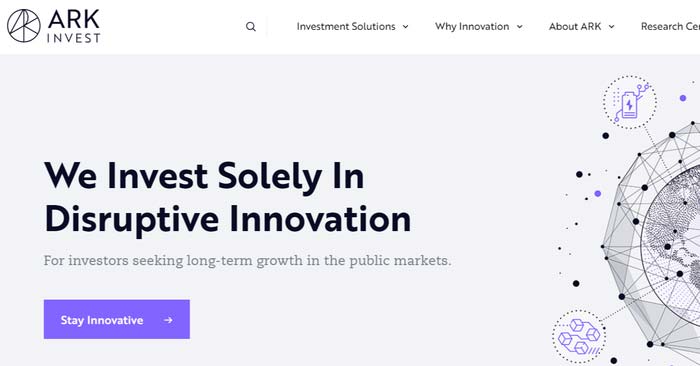Expand the About ARK chevron

point(612,27)
